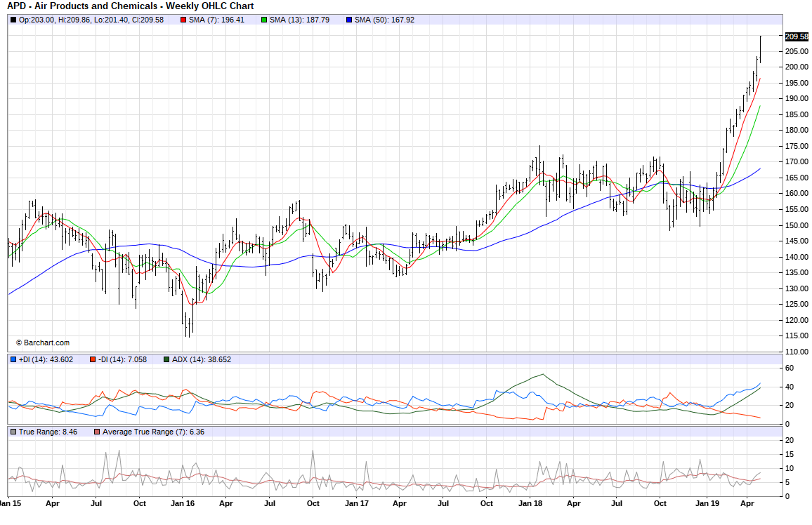
Task: Click the 140.00 price axis label
Action: tap(797, 257)
